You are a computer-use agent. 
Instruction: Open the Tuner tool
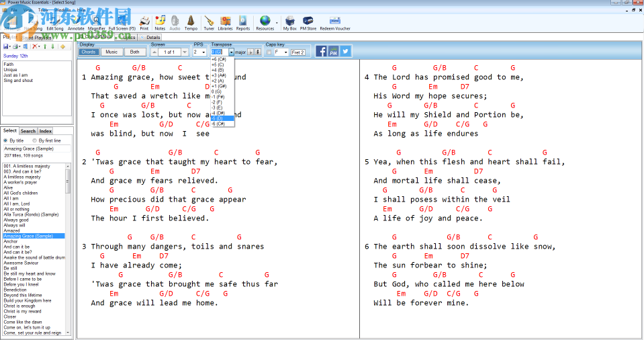[209, 22]
